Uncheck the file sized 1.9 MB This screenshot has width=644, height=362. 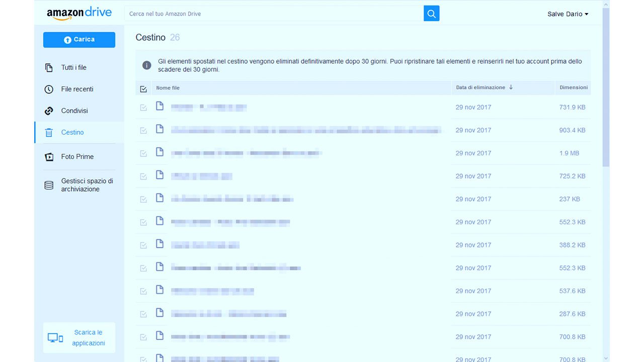(x=143, y=153)
